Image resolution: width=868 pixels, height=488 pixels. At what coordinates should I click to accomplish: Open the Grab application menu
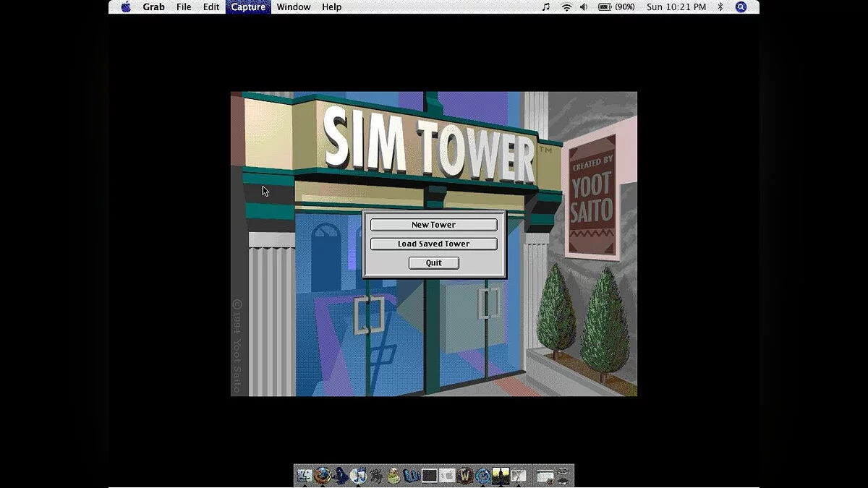pos(153,7)
